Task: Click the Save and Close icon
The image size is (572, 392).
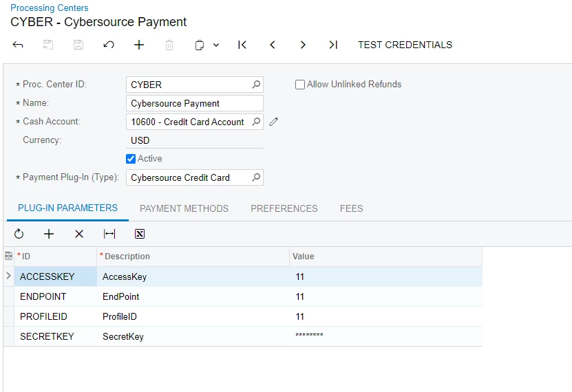Action: (x=48, y=45)
